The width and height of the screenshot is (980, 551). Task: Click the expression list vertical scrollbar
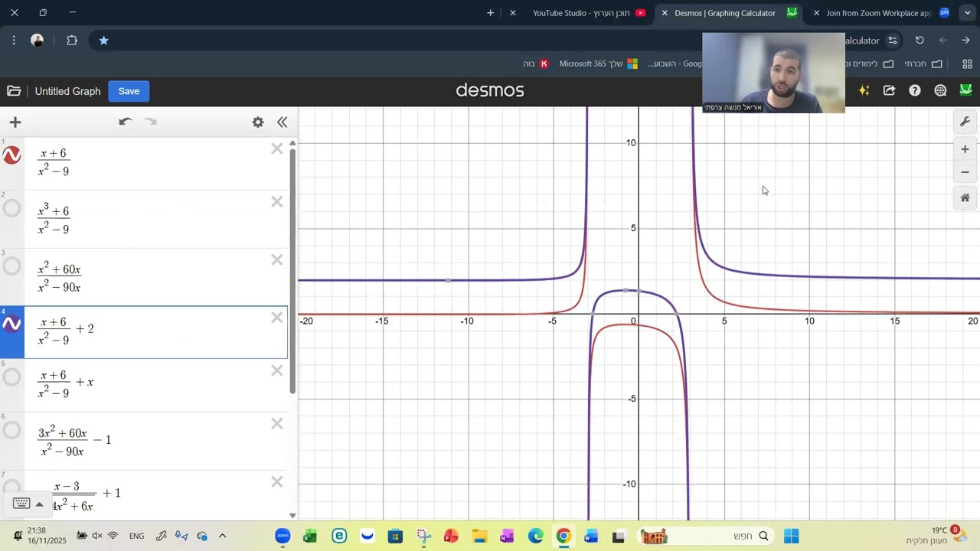pyautogui.click(x=292, y=272)
